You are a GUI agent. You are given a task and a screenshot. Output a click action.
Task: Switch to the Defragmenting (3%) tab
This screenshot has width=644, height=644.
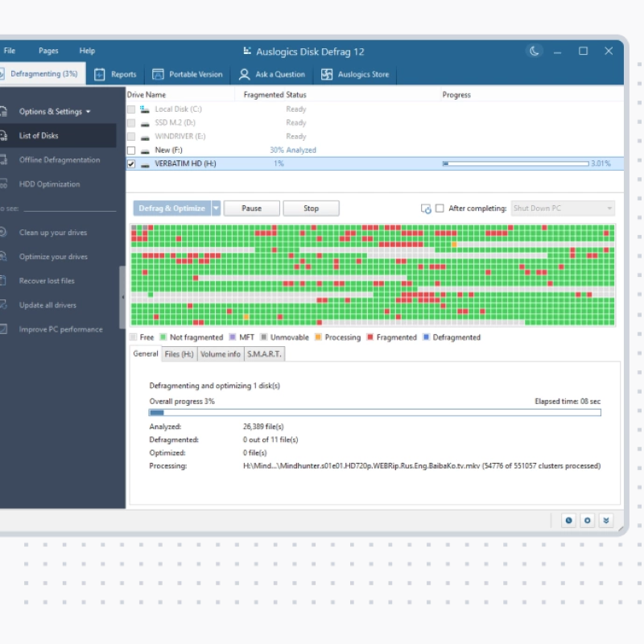(x=43, y=73)
